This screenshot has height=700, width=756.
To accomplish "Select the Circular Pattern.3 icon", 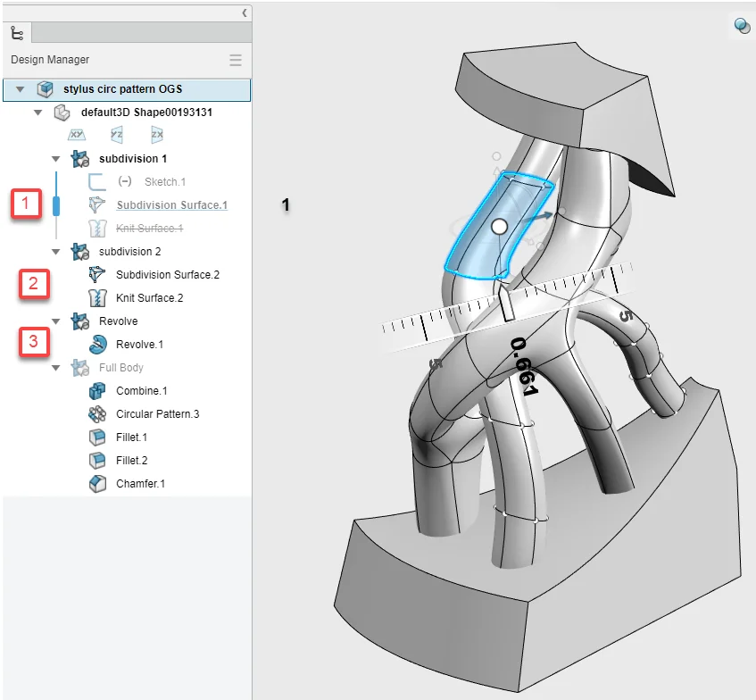I will (x=98, y=414).
